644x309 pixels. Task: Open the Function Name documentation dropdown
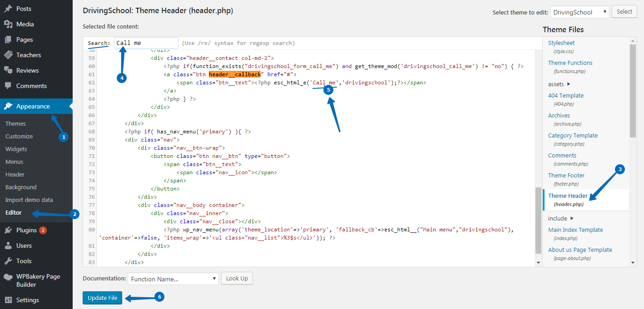coord(173,279)
